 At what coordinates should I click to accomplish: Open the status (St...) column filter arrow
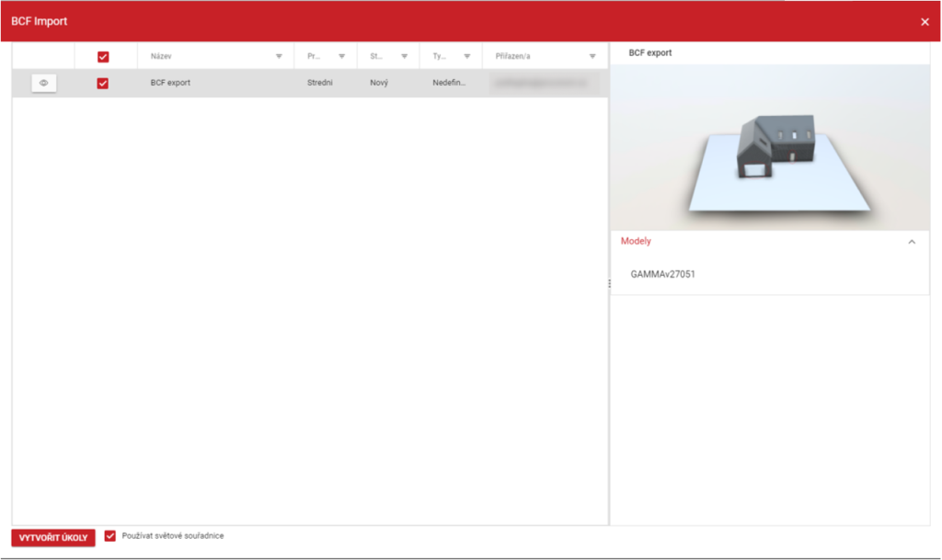pyautogui.click(x=405, y=57)
